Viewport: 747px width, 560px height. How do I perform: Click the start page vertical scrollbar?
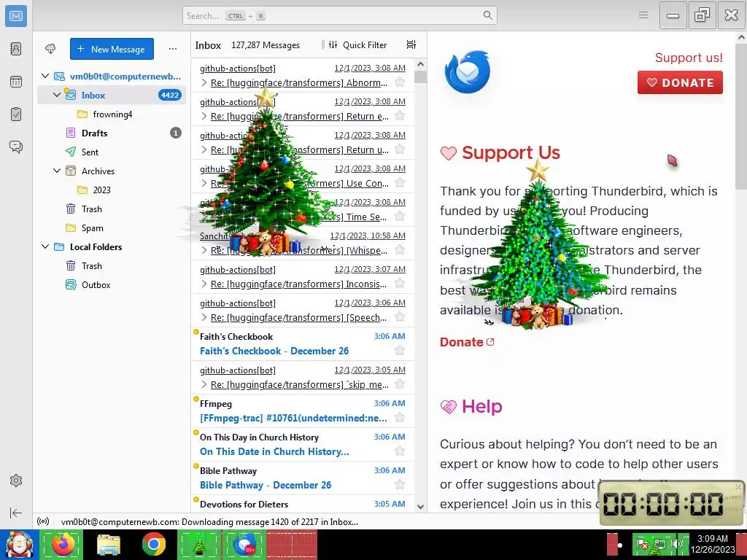[741, 117]
